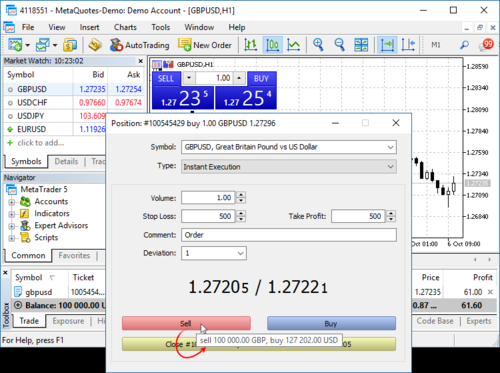Image resolution: width=500 pixels, height=373 pixels.
Task: Select USDCHF row in Market Watch
Action: point(73,103)
